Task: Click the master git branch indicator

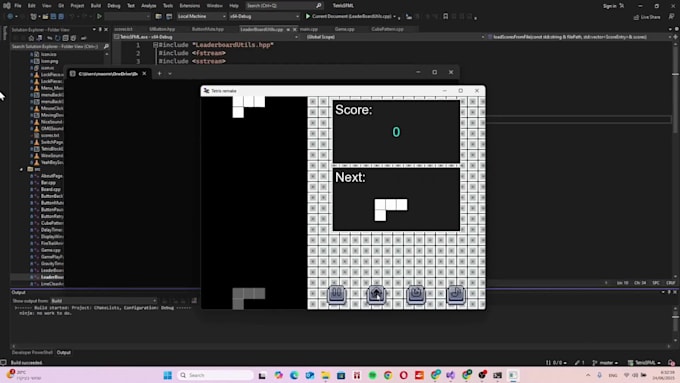Action: [605, 363]
